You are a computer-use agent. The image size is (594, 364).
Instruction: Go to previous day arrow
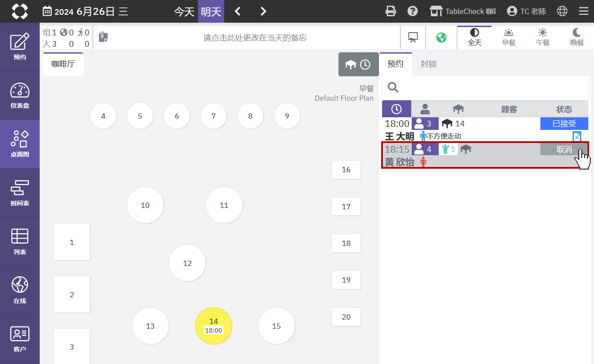[238, 11]
